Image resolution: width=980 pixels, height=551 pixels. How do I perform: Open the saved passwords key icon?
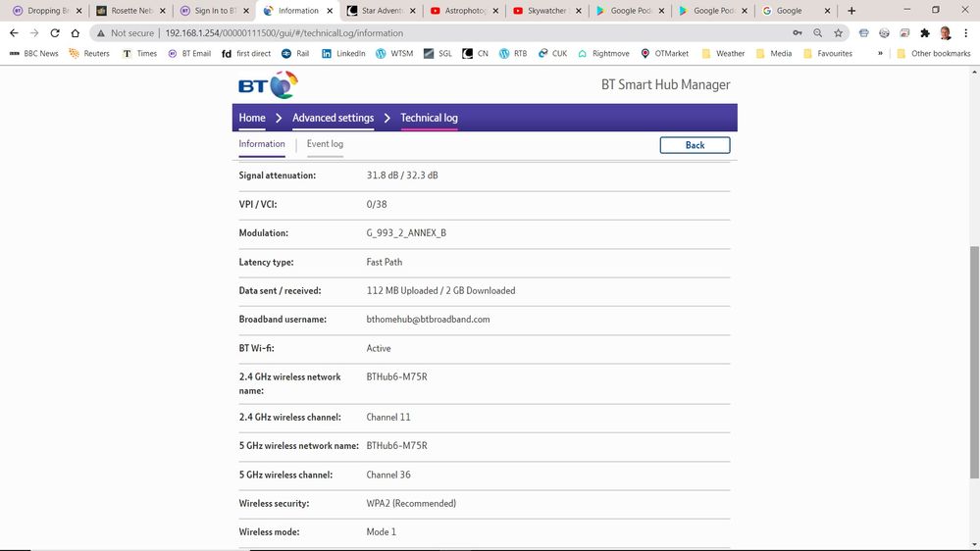797,32
